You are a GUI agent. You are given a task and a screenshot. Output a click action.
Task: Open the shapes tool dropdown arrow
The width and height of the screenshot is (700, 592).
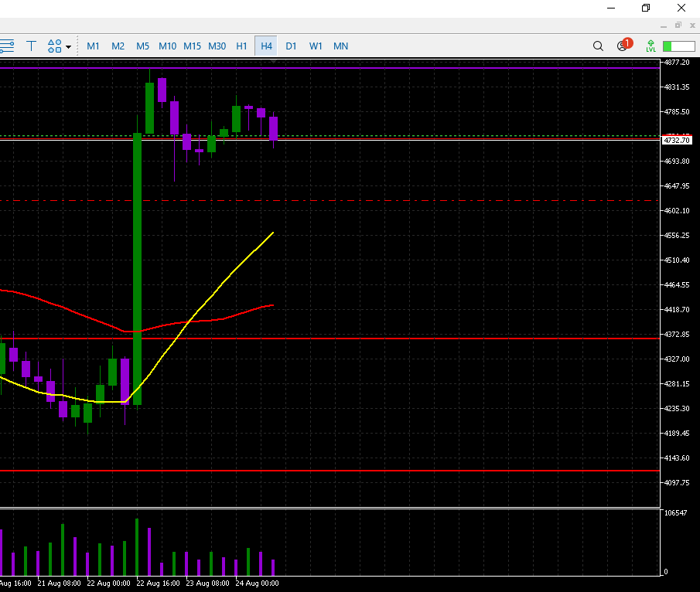(x=68, y=47)
